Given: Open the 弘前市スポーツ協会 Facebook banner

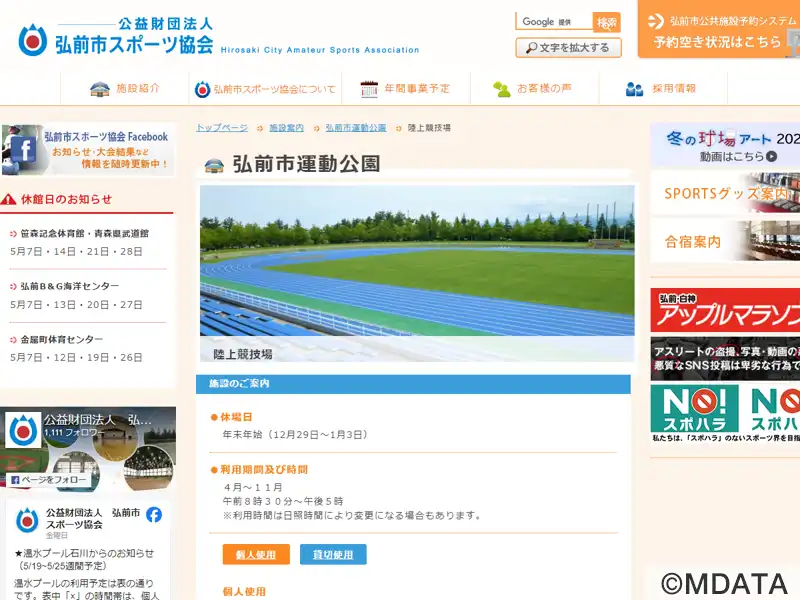Looking at the screenshot, I should [88, 150].
